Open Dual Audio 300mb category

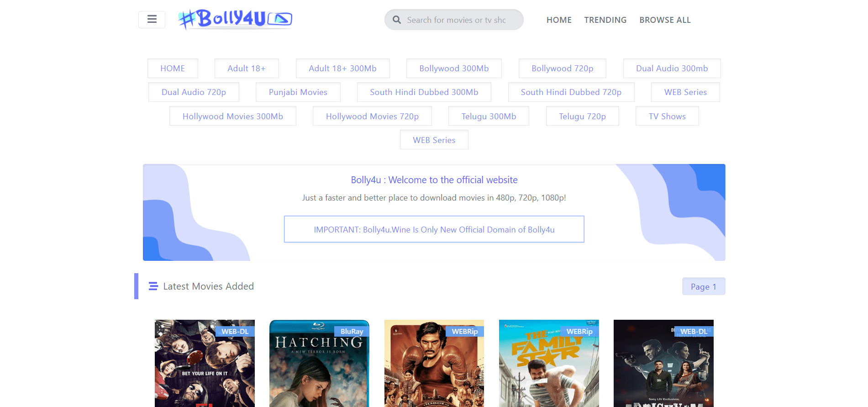click(672, 68)
